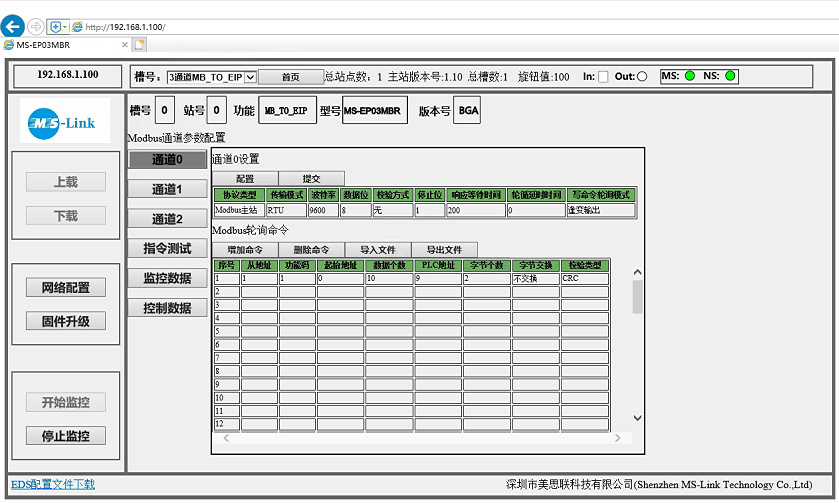This screenshot has height=503, width=839.
Task: Click the green NS status indicator
Action: [731, 76]
